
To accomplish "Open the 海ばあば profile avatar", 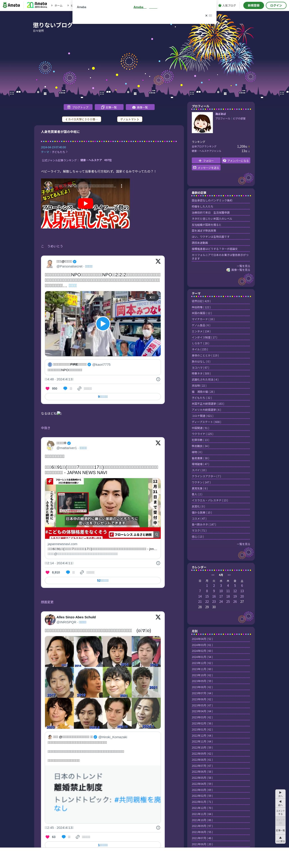I will click(x=202, y=123).
